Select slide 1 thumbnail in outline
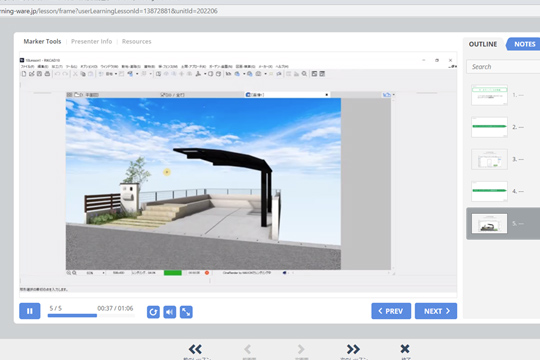 [x=489, y=95]
